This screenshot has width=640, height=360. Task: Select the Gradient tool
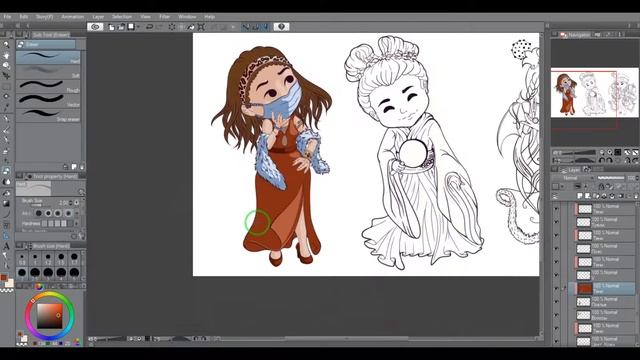click(x=6, y=203)
